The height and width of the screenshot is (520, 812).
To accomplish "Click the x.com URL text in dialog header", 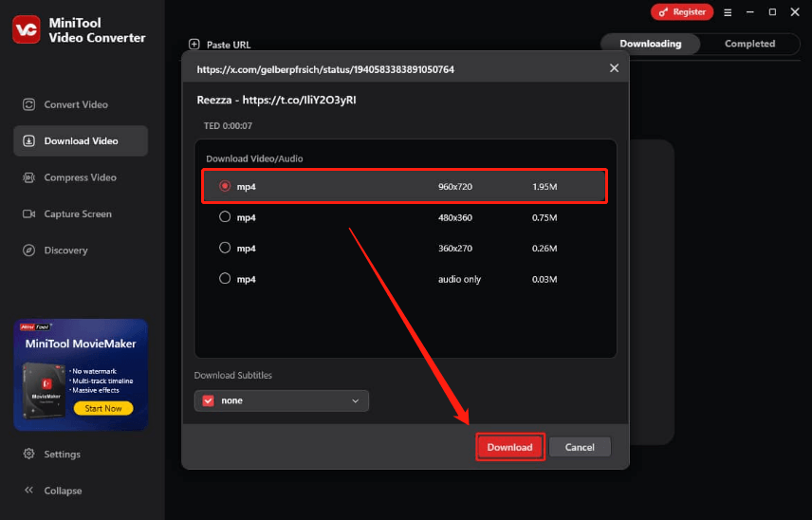I will point(325,69).
